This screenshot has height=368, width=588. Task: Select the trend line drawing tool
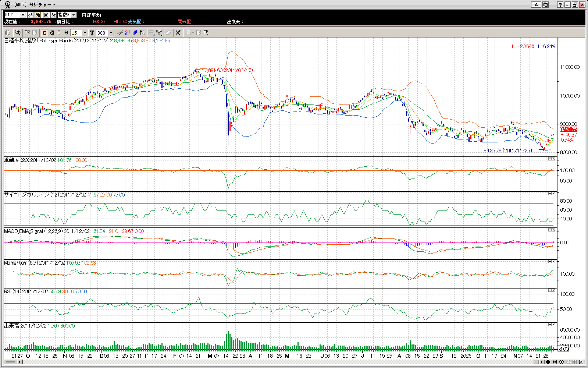pos(120,33)
